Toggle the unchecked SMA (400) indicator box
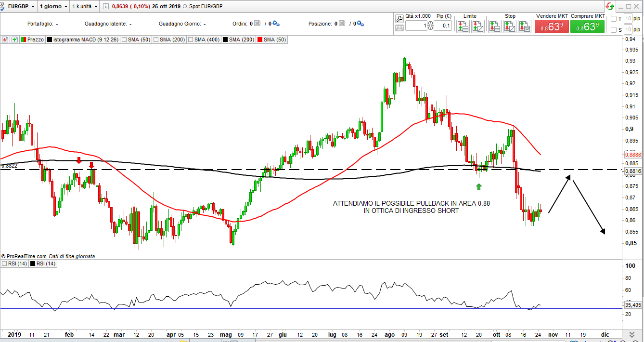Viewport: 644px width, 342px height. coord(191,39)
